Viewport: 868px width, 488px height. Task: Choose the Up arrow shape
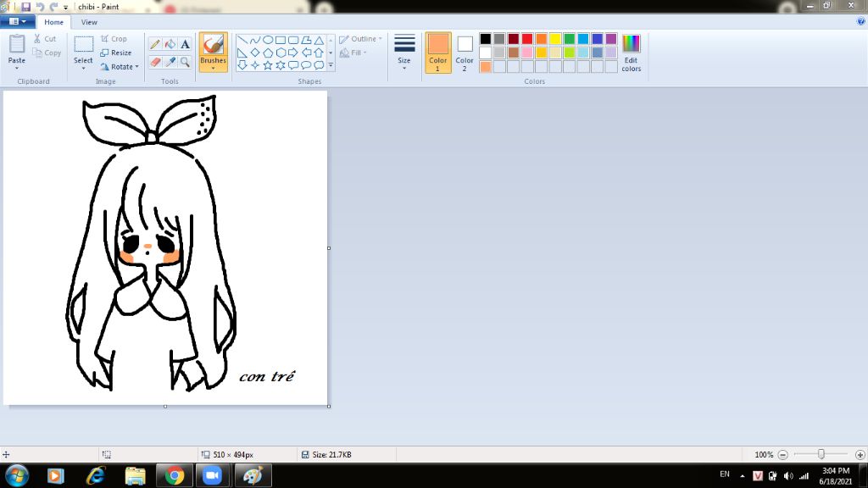coord(319,53)
